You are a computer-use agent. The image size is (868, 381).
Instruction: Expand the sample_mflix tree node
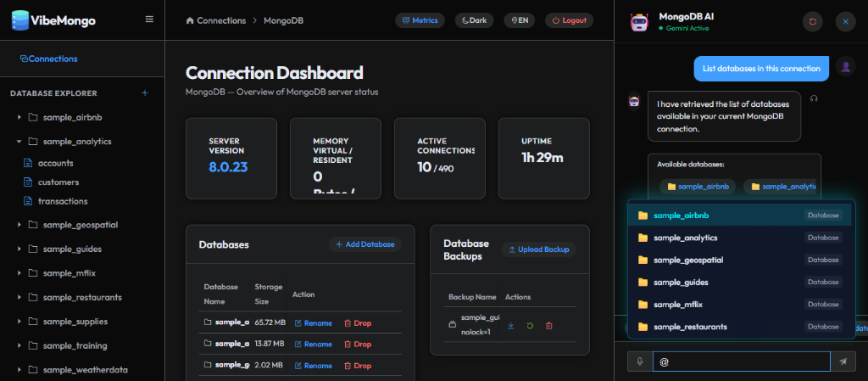coord(19,273)
